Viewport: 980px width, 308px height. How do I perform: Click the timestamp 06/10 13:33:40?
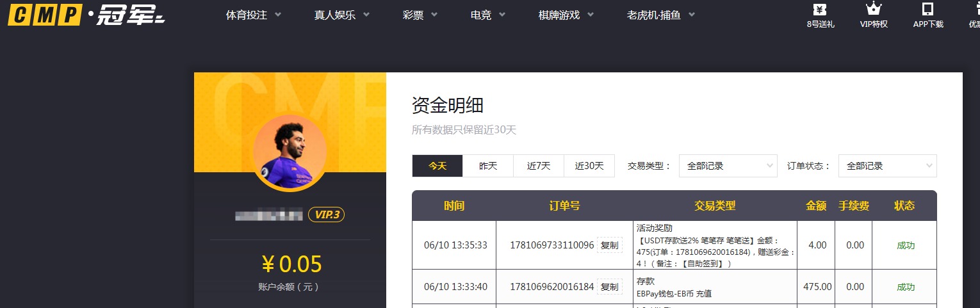pos(455,287)
